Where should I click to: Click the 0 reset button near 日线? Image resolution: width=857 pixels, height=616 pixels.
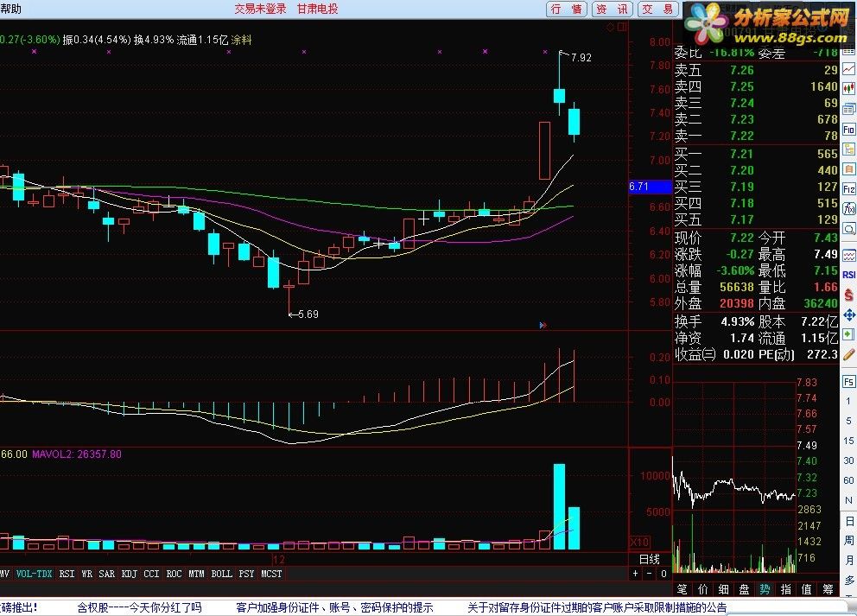pos(663,574)
